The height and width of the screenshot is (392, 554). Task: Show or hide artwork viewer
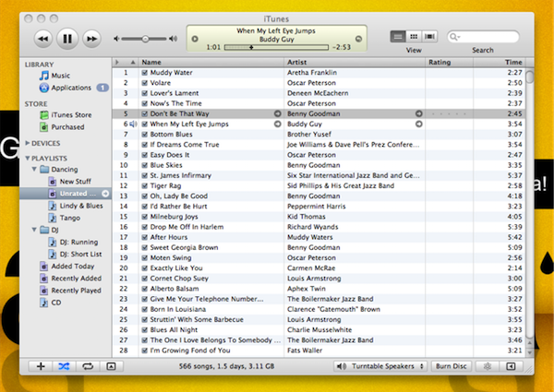pos(111,366)
